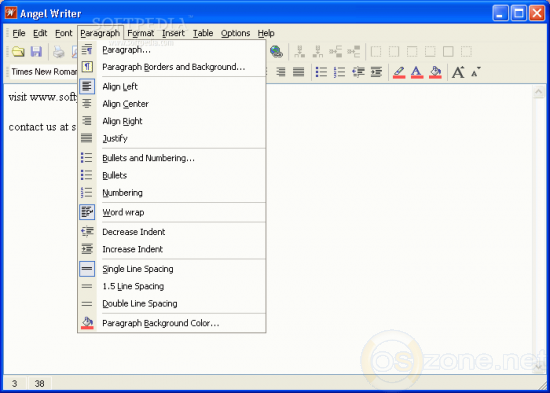Pick text highlight color marker icon
The height and width of the screenshot is (393, 550).
399,72
